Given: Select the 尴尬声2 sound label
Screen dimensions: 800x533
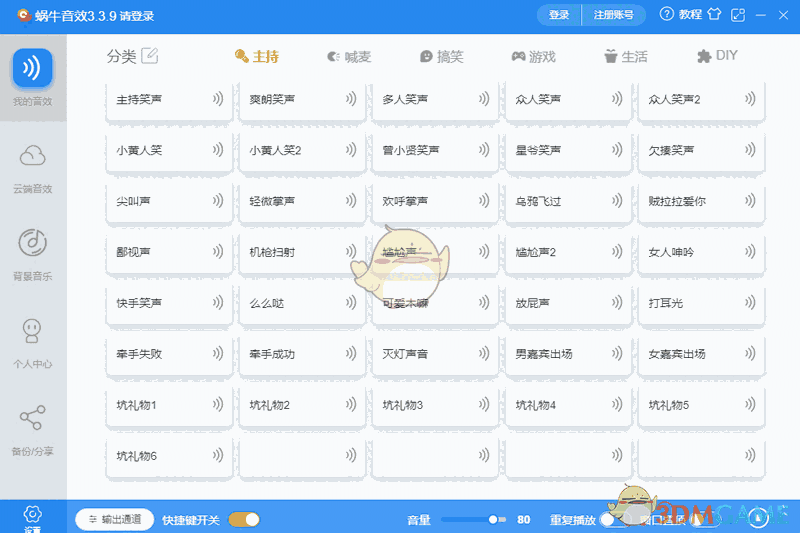Looking at the screenshot, I should 535,252.
